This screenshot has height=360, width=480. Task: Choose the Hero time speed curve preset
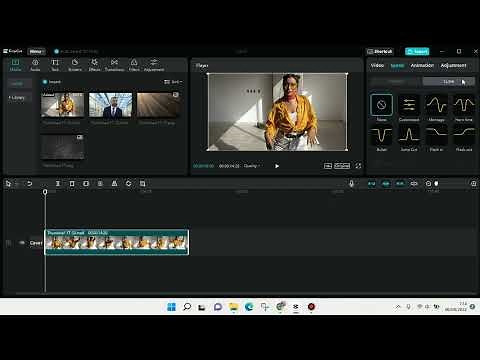pyautogui.click(x=464, y=107)
